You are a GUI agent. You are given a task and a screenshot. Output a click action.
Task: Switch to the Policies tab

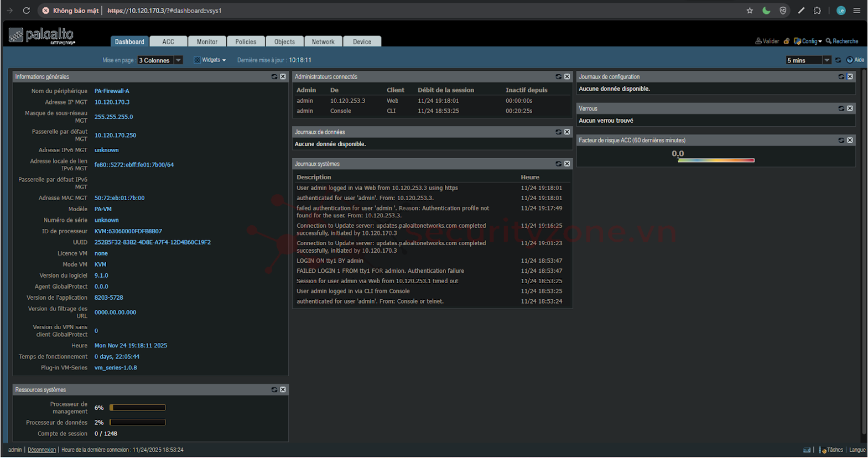pos(246,41)
